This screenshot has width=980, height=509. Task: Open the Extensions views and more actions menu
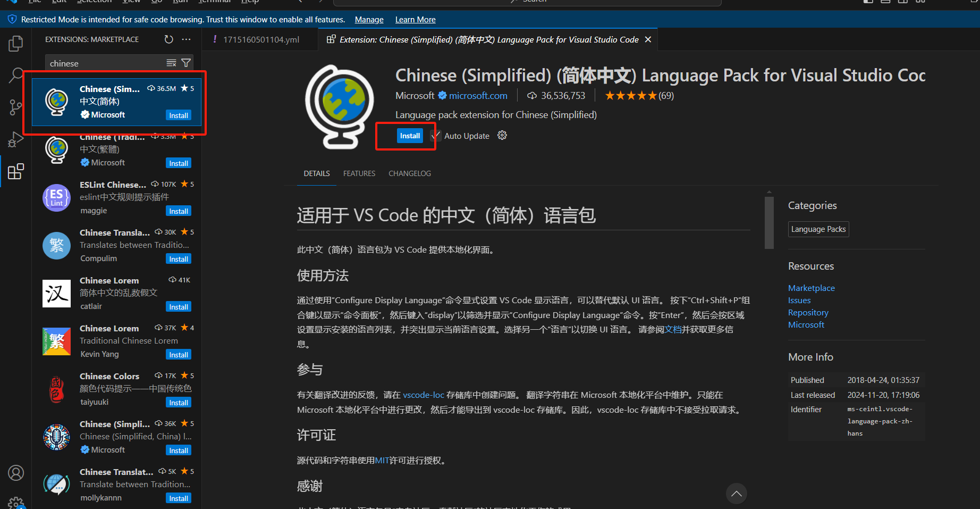click(x=186, y=39)
